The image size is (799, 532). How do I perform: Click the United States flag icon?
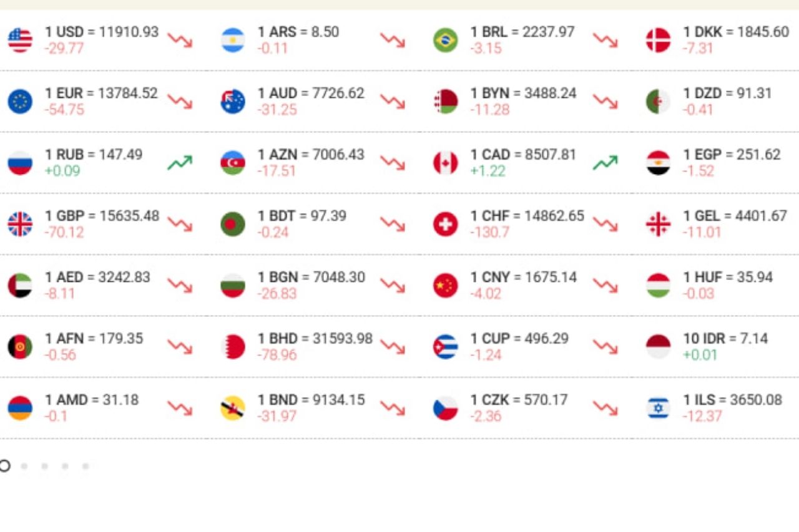20,40
